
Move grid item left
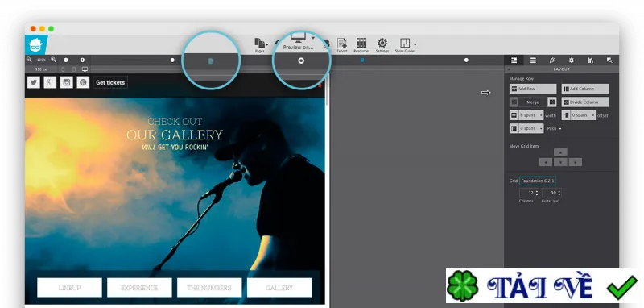click(x=546, y=162)
